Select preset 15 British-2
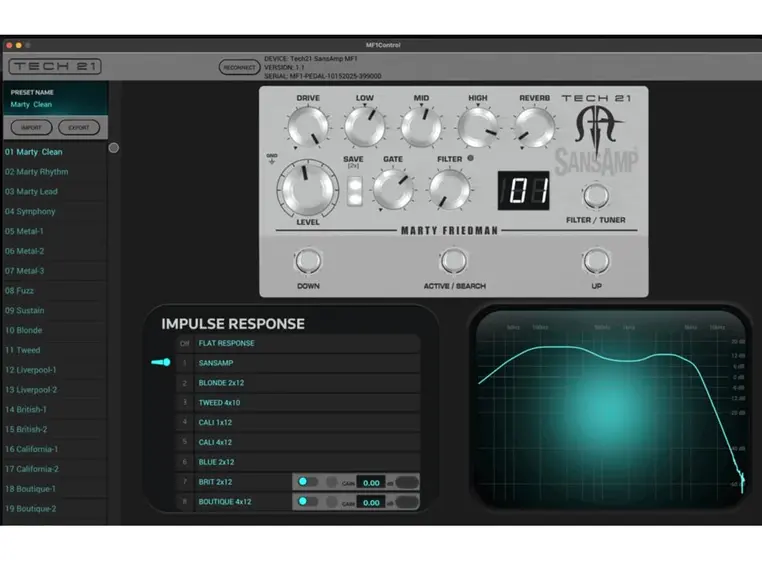762x562 pixels. (x=55, y=429)
